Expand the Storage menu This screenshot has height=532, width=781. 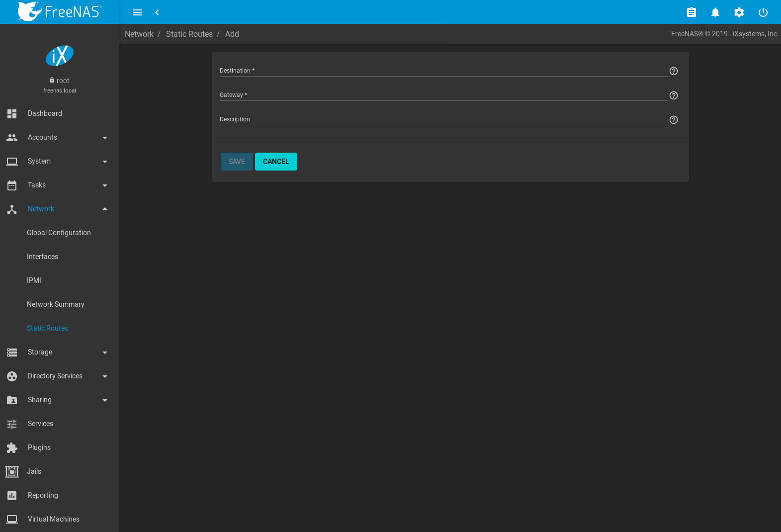[59, 352]
